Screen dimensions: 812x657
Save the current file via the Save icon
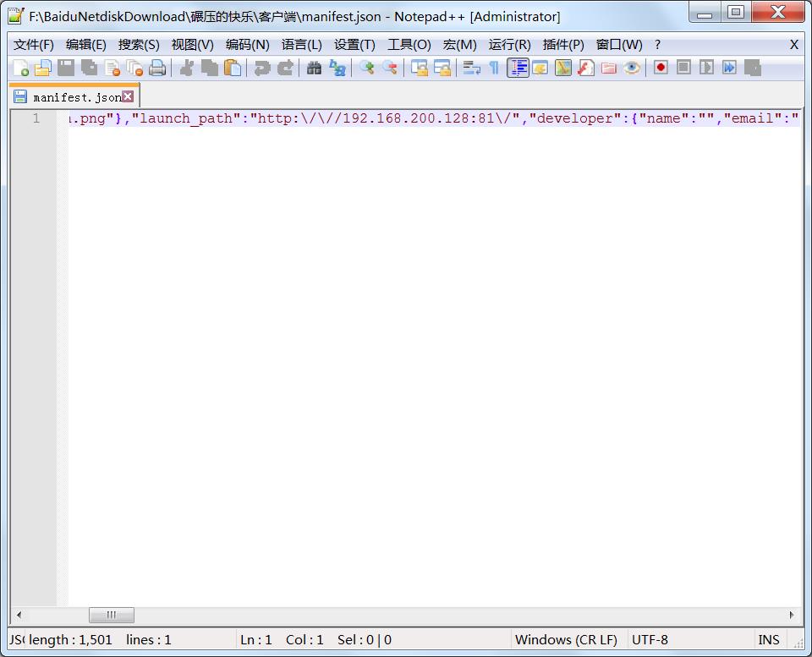pyautogui.click(x=66, y=68)
